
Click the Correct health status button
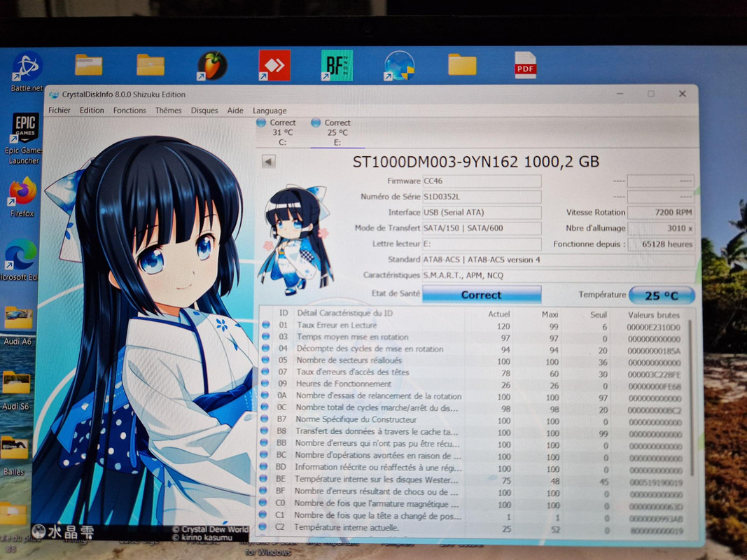(x=482, y=295)
